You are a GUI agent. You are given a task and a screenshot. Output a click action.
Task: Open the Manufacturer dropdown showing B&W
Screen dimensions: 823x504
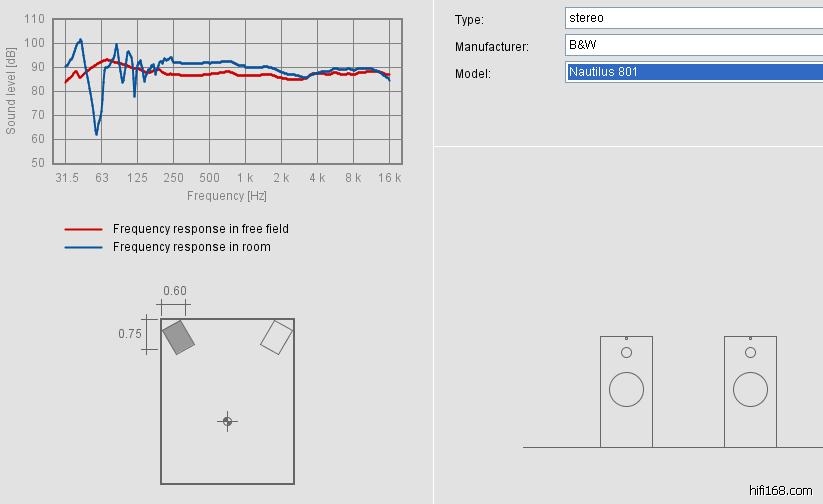coord(693,45)
